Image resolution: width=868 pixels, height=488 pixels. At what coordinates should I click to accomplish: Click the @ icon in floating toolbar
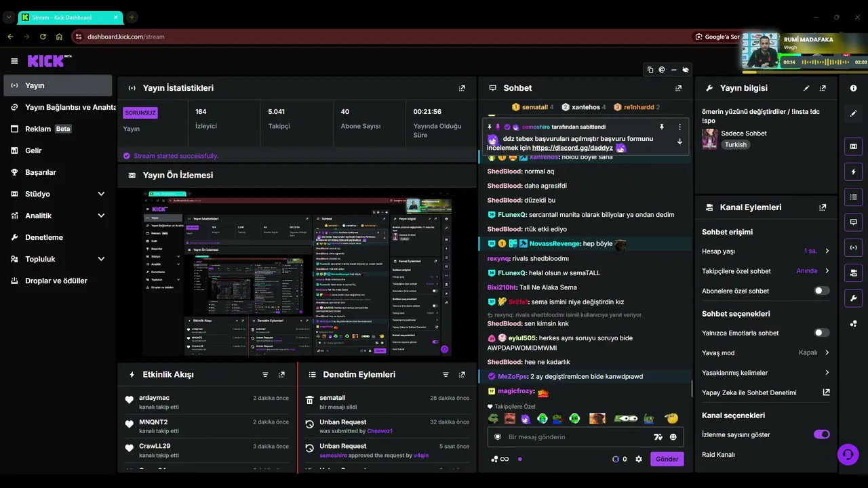(x=662, y=70)
